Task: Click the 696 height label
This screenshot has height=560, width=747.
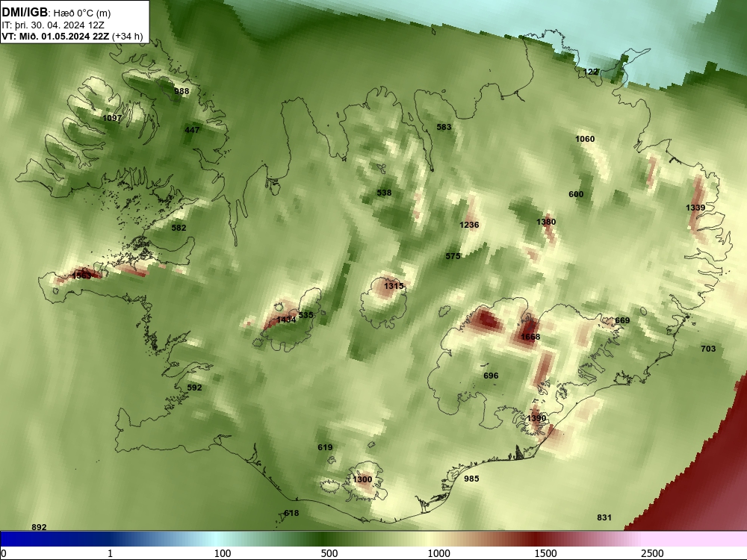Action: (x=491, y=376)
